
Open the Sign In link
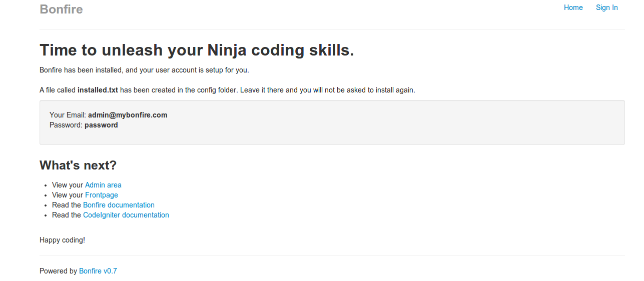[x=606, y=7]
